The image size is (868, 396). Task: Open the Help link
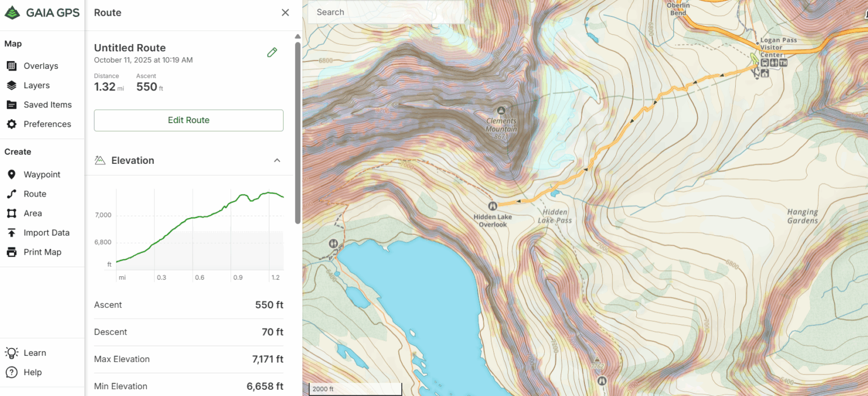tap(11, 372)
